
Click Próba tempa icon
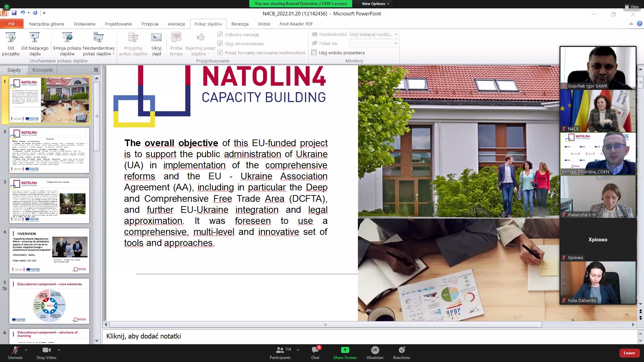[176, 37]
